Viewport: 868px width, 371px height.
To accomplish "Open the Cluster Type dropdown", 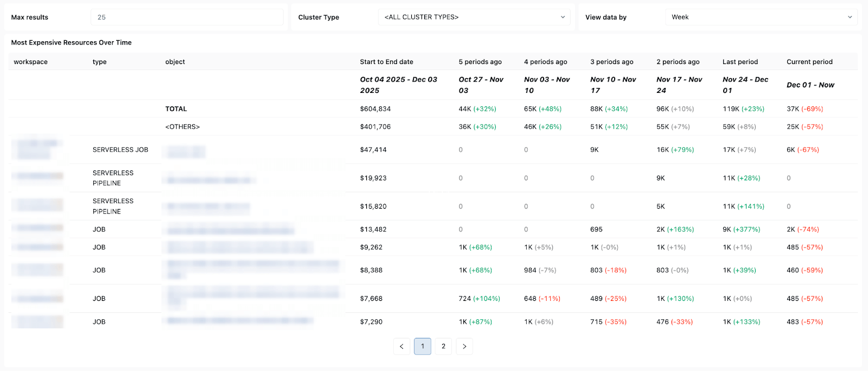I will pyautogui.click(x=474, y=17).
